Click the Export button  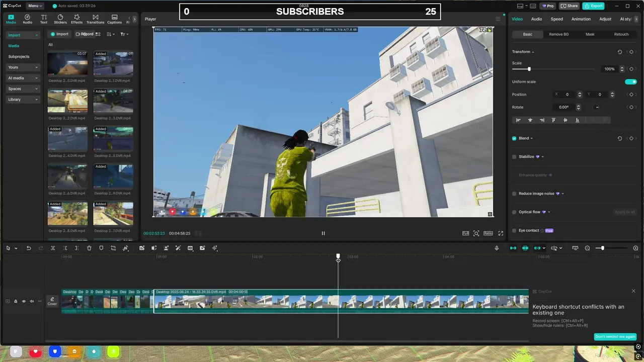point(593,6)
